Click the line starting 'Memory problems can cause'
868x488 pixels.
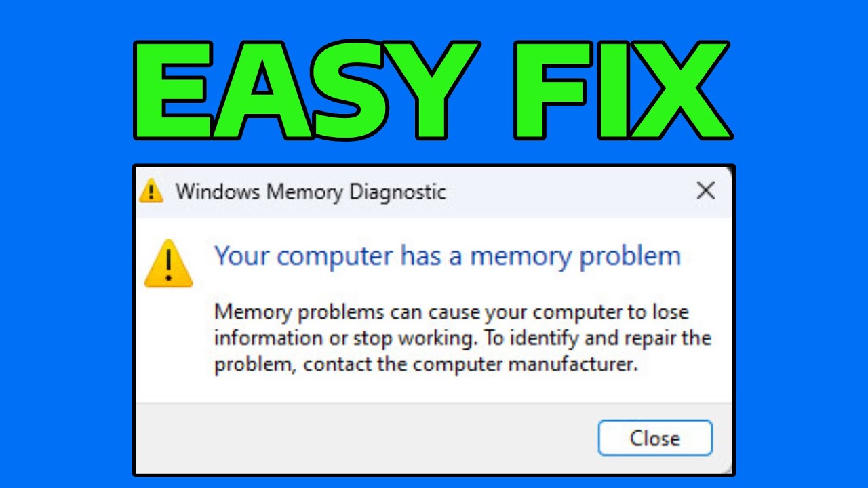point(452,313)
